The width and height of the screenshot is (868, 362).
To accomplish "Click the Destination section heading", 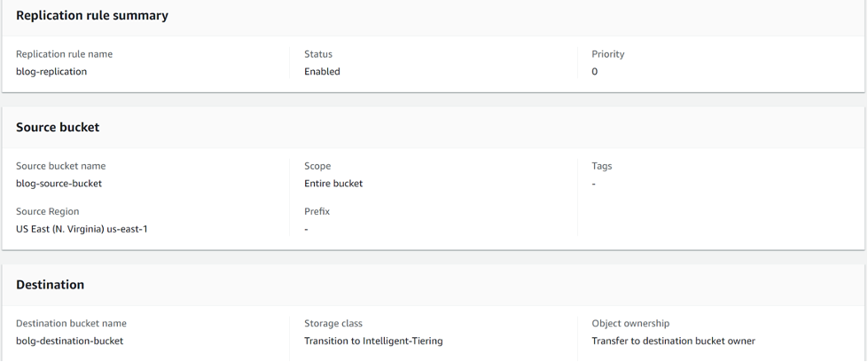I will 51,285.
